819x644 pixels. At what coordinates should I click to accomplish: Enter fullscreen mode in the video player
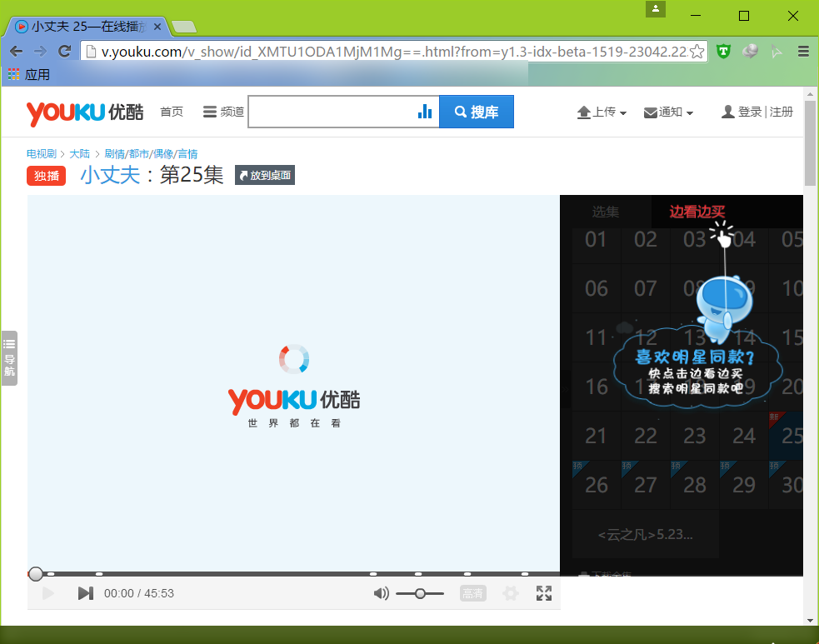click(544, 593)
